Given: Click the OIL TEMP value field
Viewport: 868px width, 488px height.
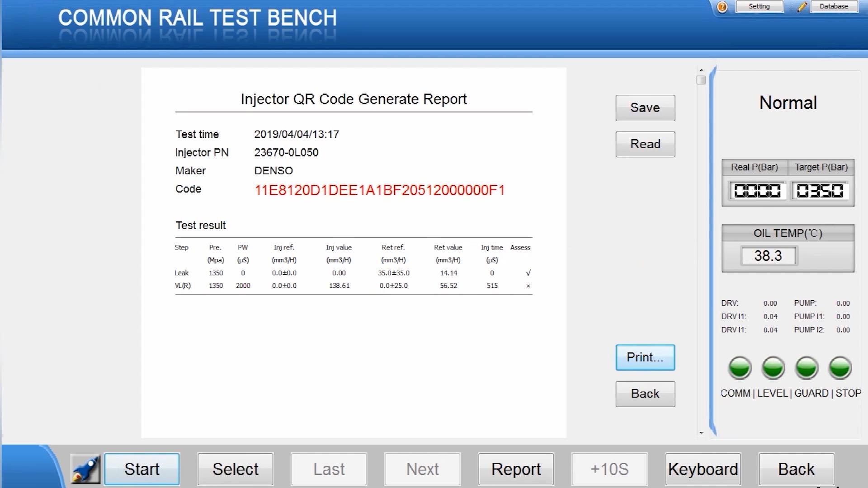Looking at the screenshot, I should [x=768, y=256].
